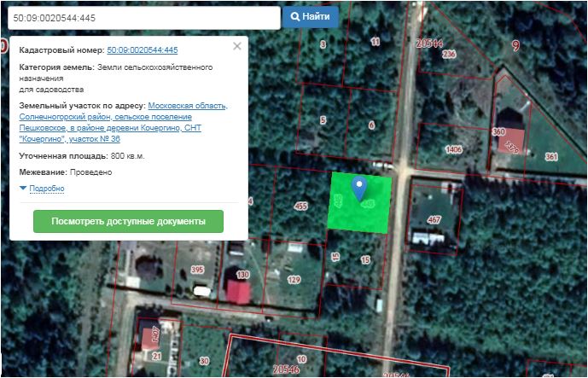588x378 pixels.
Task: Select parcel 467 on the map
Action: click(434, 219)
